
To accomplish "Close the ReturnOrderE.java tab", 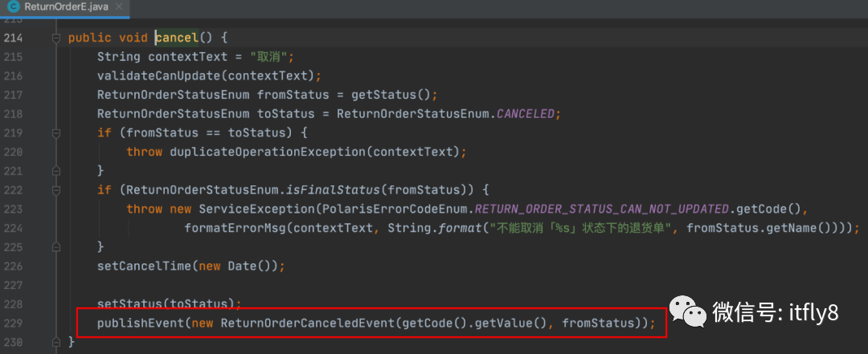I will (119, 8).
